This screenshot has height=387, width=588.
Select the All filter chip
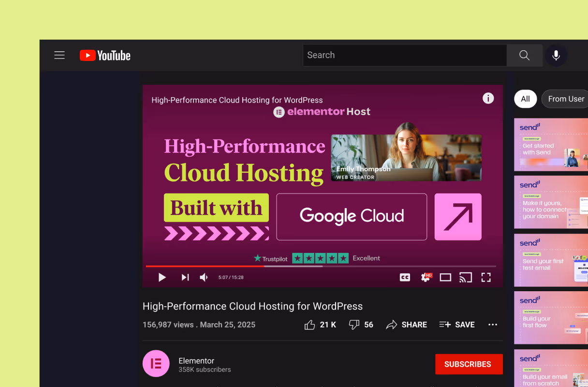pos(526,99)
